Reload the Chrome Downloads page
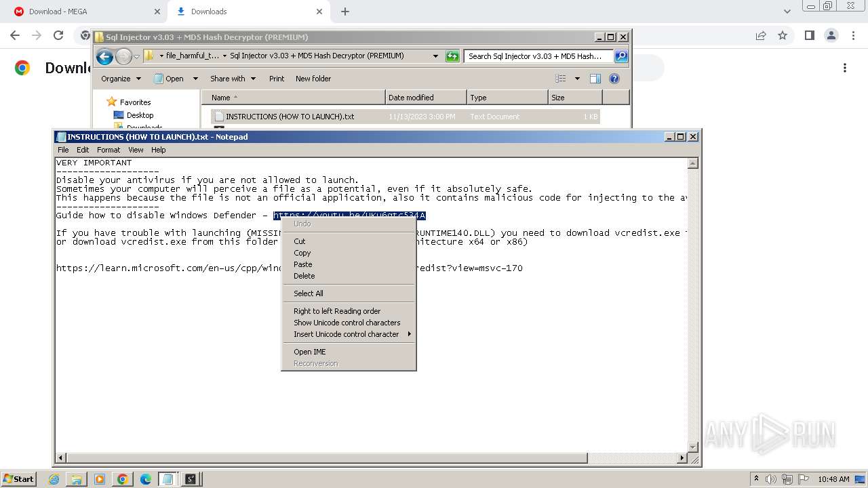Screen dimensions: 868x488 click(58, 35)
